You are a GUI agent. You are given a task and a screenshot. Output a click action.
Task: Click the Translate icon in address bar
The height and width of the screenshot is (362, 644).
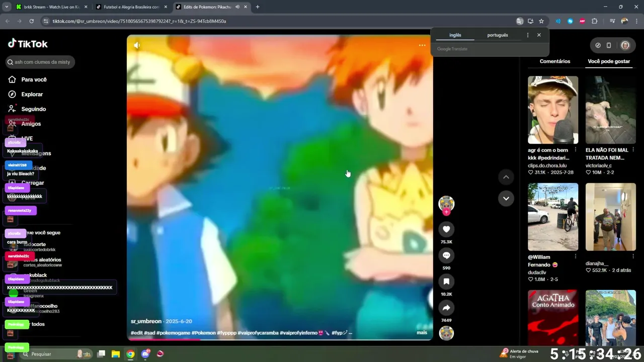point(520,21)
